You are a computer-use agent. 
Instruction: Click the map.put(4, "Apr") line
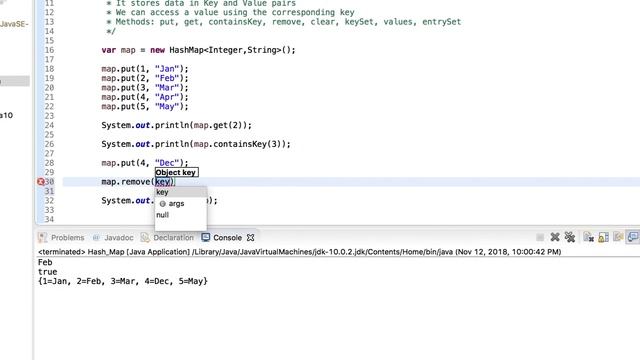coord(145,97)
